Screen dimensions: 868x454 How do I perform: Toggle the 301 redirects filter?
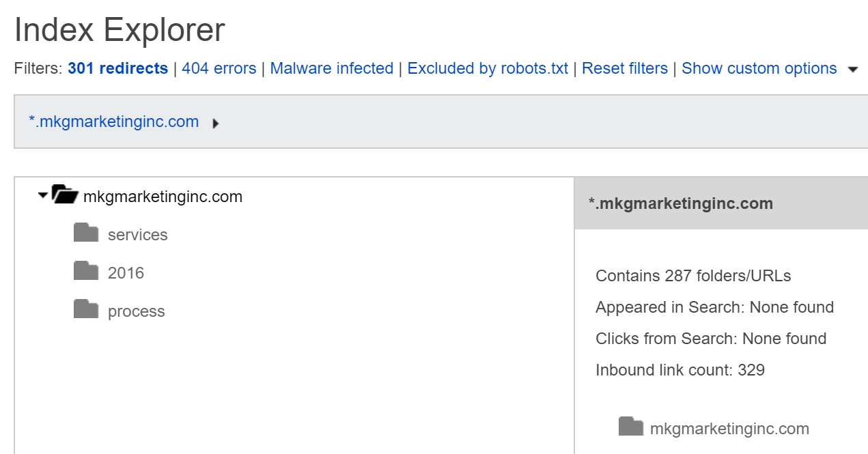[117, 69]
